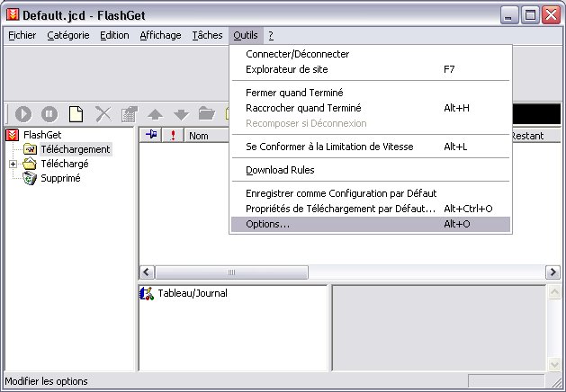The width and height of the screenshot is (566, 392).
Task: Open the Fichier menu
Action: pos(22,35)
